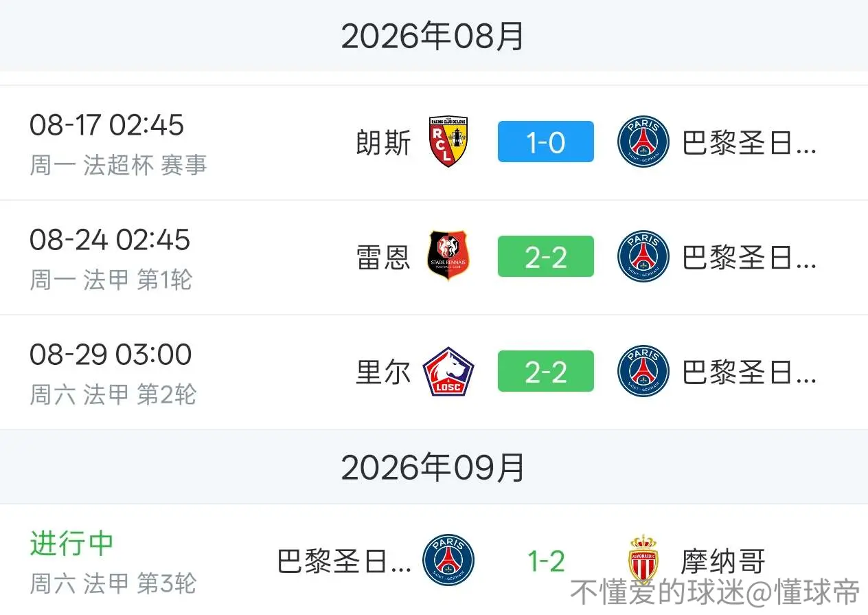Open the live 1-2 score
This screenshot has height=615, width=868.
(x=546, y=561)
